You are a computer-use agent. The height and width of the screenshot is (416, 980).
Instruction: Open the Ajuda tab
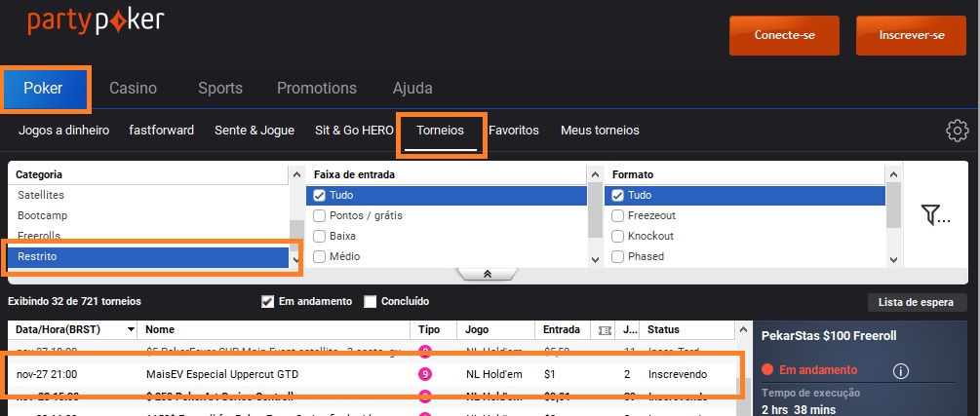pos(412,89)
